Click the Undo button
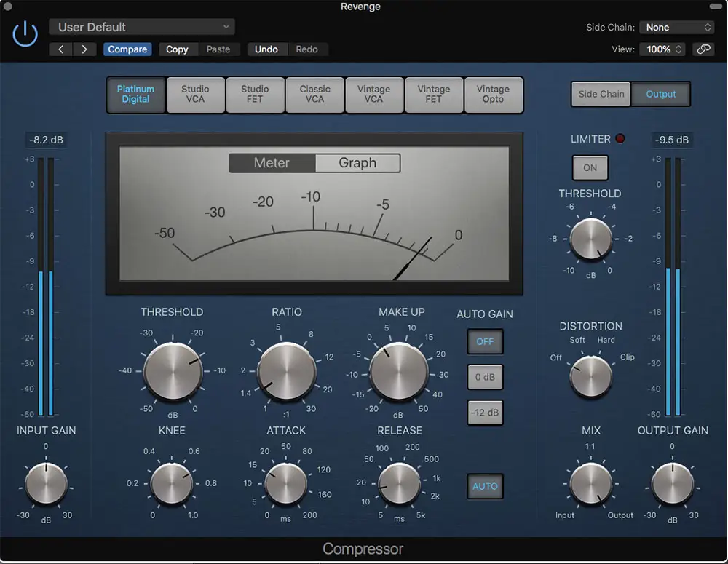Viewport: 728px width, 564px height. (266, 49)
